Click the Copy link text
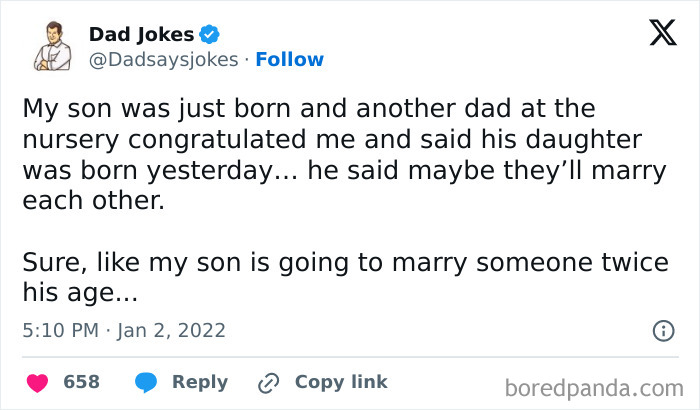 [341, 382]
